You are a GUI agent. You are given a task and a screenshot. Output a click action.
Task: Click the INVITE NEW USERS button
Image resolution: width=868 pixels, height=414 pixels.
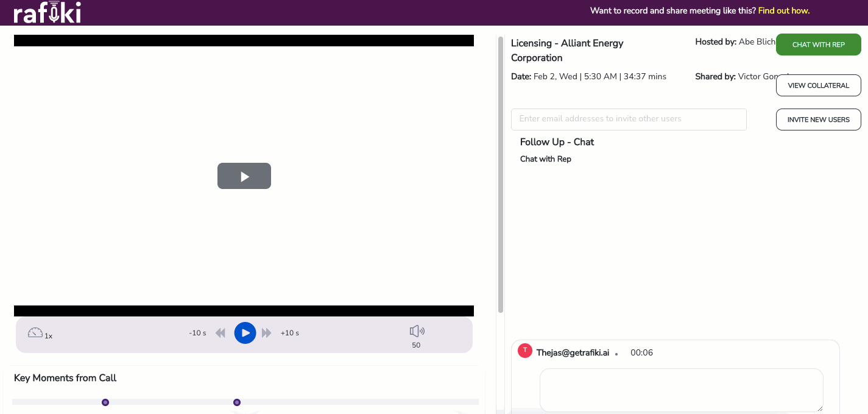(x=818, y=120)
